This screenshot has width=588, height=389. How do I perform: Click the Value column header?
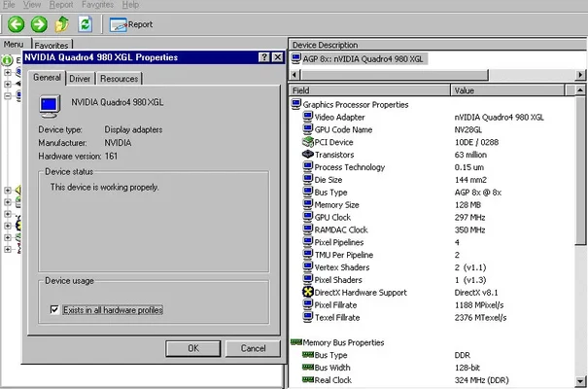pyautogui.click(x=507, y=90)
